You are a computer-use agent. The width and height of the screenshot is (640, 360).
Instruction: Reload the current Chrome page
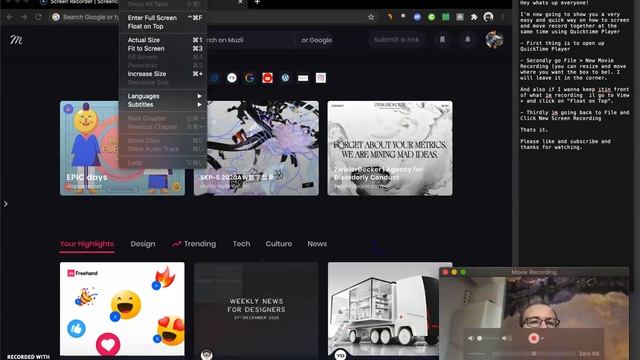[x=38, y=17]
